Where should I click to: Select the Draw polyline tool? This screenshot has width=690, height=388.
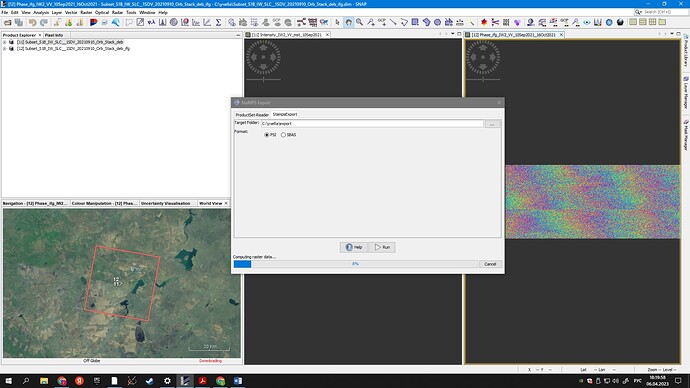pyautogui.click(x=404, y=22)
